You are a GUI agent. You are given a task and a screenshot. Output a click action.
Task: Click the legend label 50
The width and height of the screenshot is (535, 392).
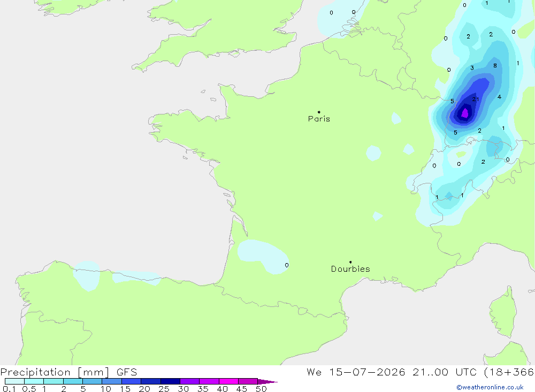(x=261, y=389)
